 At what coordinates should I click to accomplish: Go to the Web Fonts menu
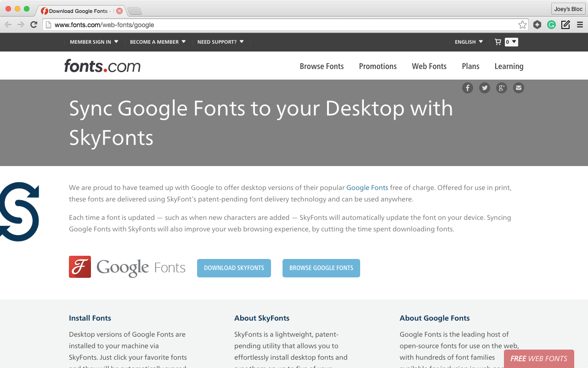click(x=429, y=66)
